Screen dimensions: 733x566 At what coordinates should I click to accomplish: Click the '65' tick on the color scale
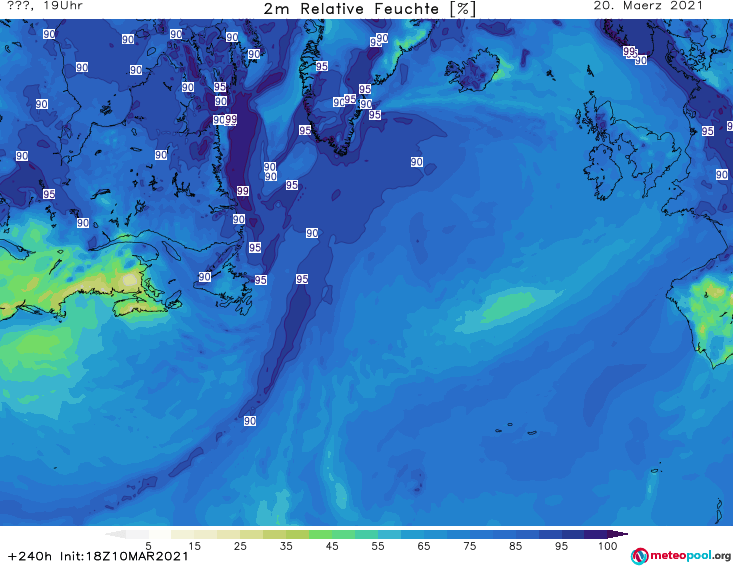click(x=424, y=546)
